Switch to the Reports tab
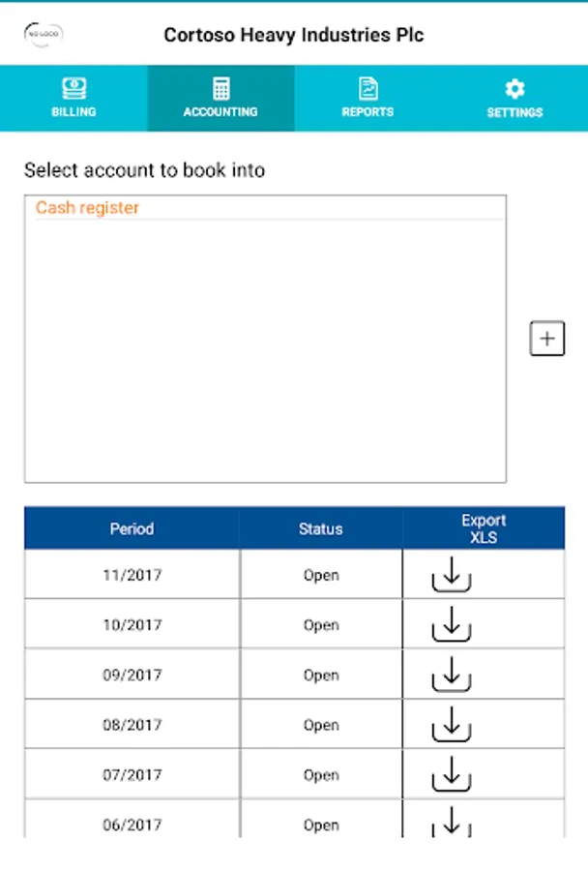 [x=367, y=99]
